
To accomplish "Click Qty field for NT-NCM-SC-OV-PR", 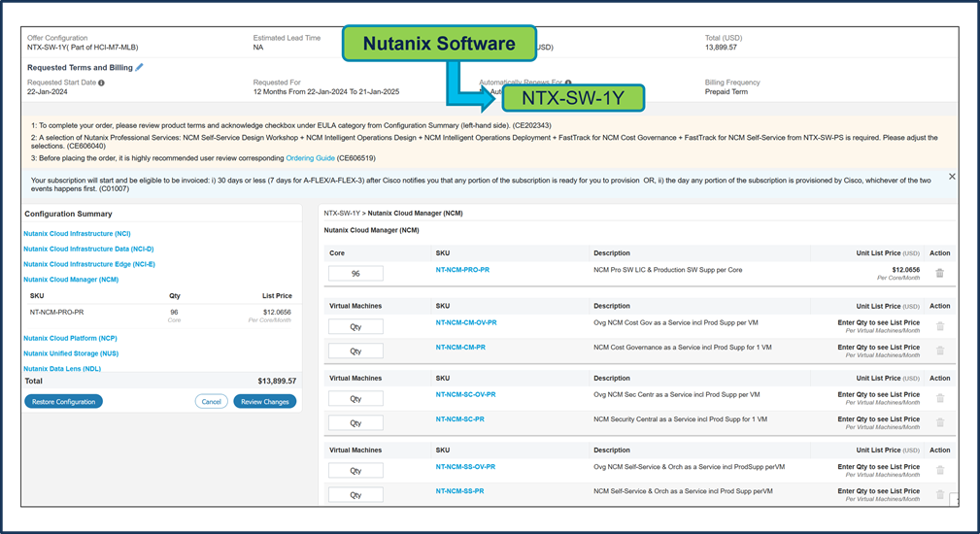I will pos(355,398).
